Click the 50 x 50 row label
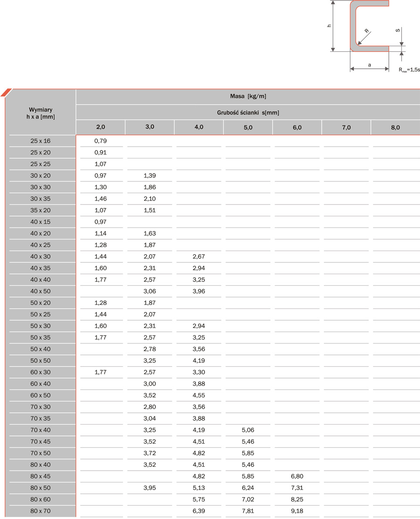420x519 pixels. point(40,361)
